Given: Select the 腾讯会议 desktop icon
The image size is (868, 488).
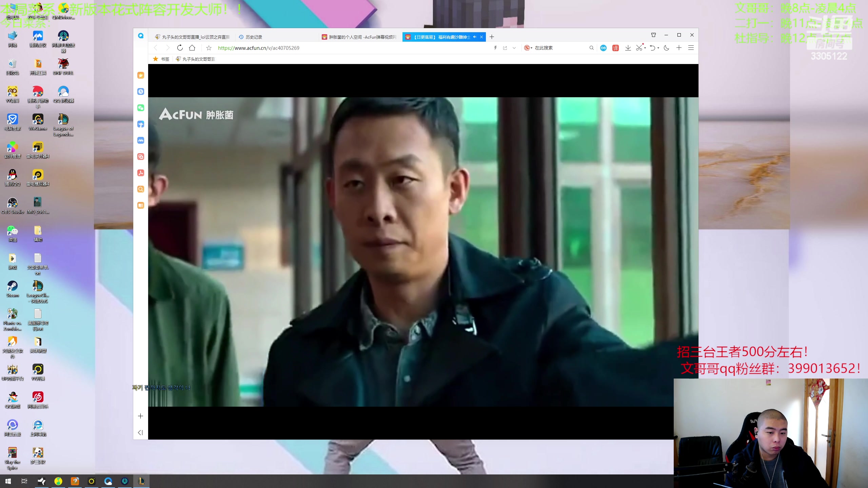Looking at the screenshot, I should click(x=38, y=39).
